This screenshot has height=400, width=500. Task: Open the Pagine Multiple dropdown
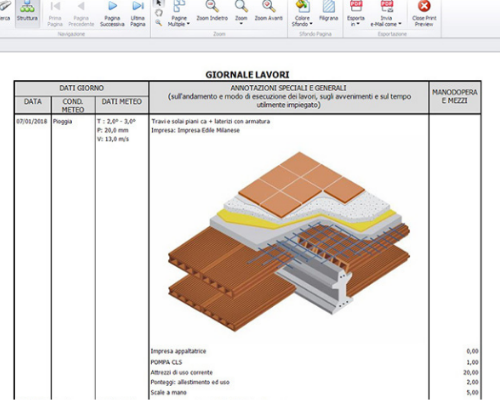(179, 13)
